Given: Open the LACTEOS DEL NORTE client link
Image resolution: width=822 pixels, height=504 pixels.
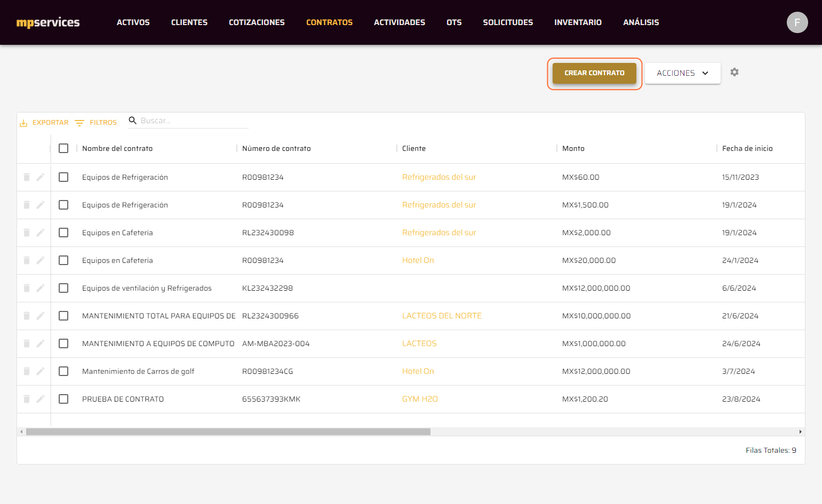Looking at the screenshot, I should (x=442, y=316).
